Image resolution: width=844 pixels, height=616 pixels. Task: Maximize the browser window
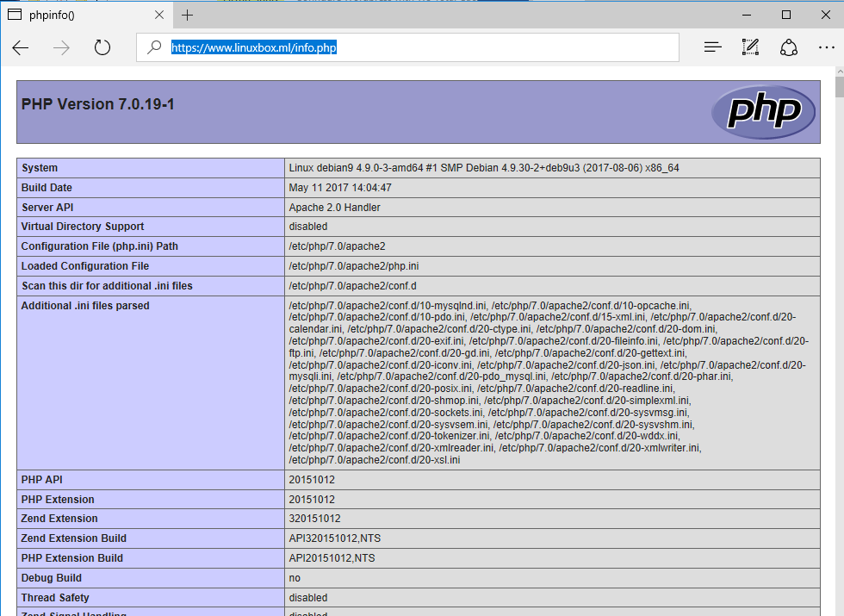[785, 15]
